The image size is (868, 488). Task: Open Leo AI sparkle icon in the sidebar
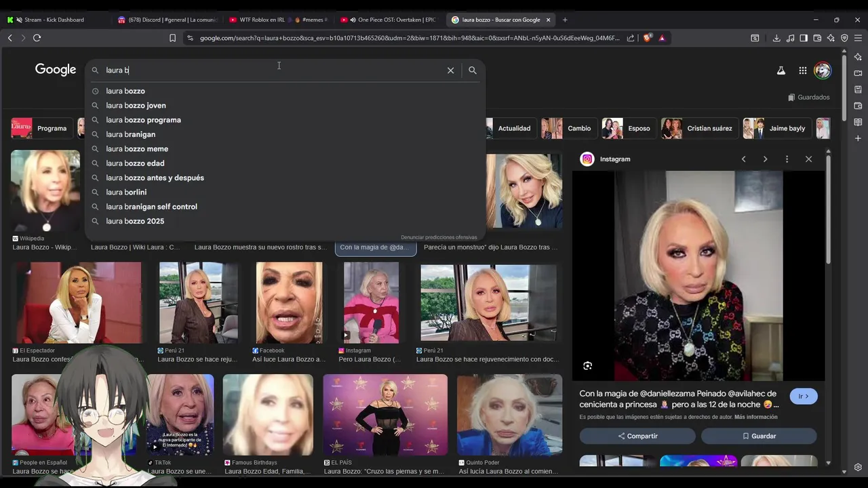pos(858,57)
